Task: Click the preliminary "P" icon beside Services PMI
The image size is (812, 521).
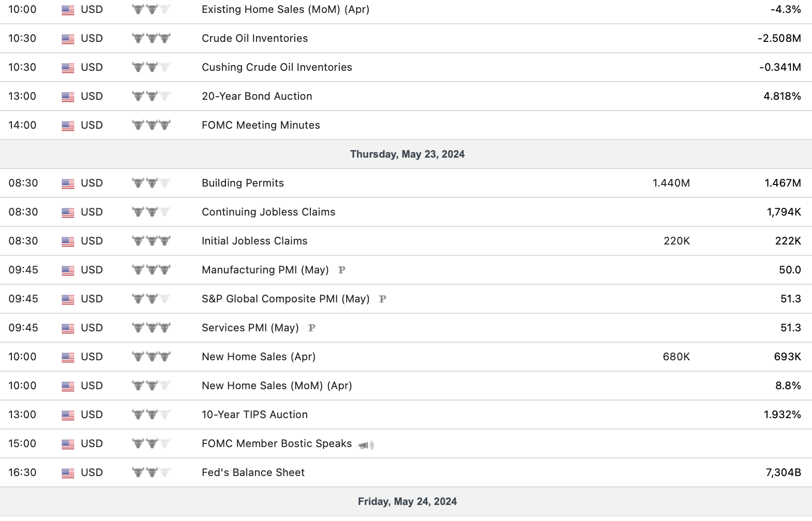Action: pos(311,328)
